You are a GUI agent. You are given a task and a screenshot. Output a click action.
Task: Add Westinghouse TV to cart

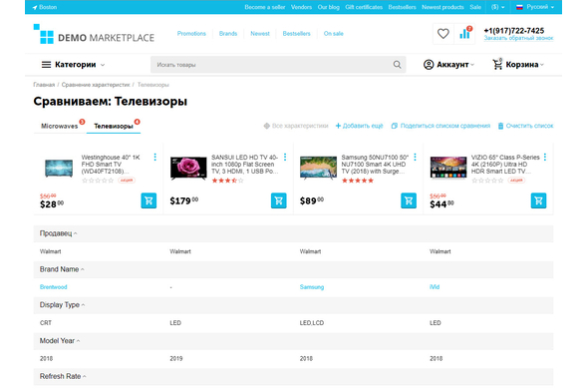click(148, 200)
